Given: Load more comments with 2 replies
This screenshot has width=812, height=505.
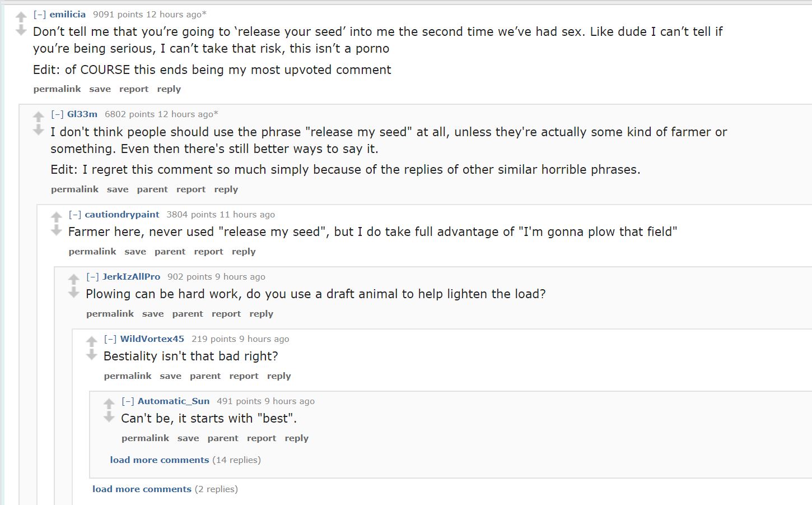Looking at the screenshot, I should [x=142, y=489].
